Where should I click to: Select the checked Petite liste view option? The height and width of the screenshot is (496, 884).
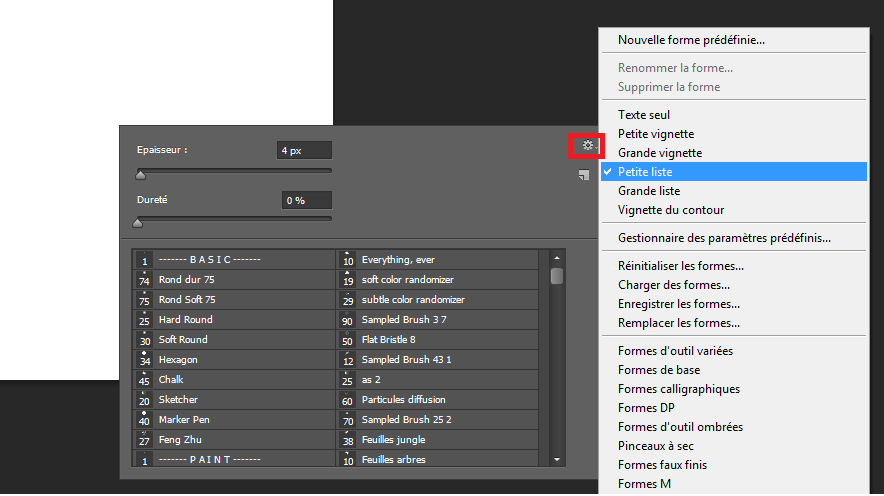645,172
